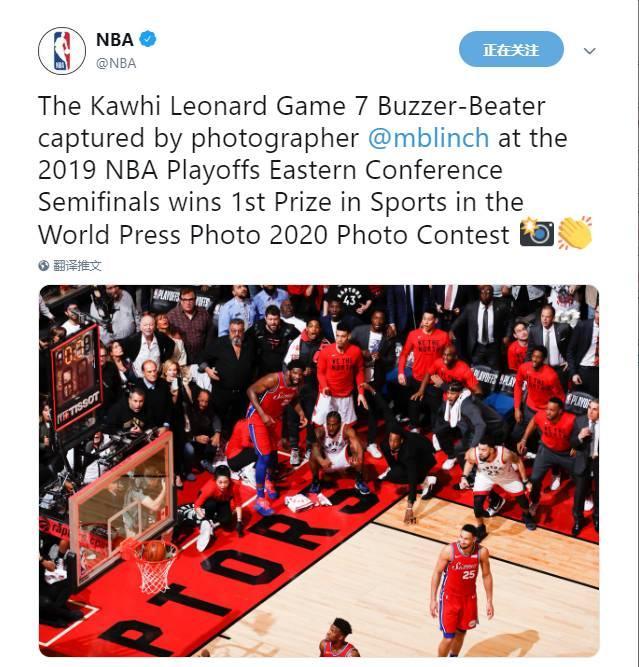Click the 翻译推文 translate tweet link
Screen dimensions: 639x667
(x=77, y=266)
